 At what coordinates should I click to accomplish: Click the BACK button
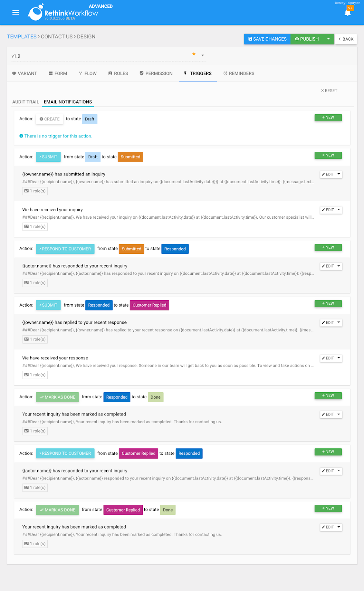346,39
